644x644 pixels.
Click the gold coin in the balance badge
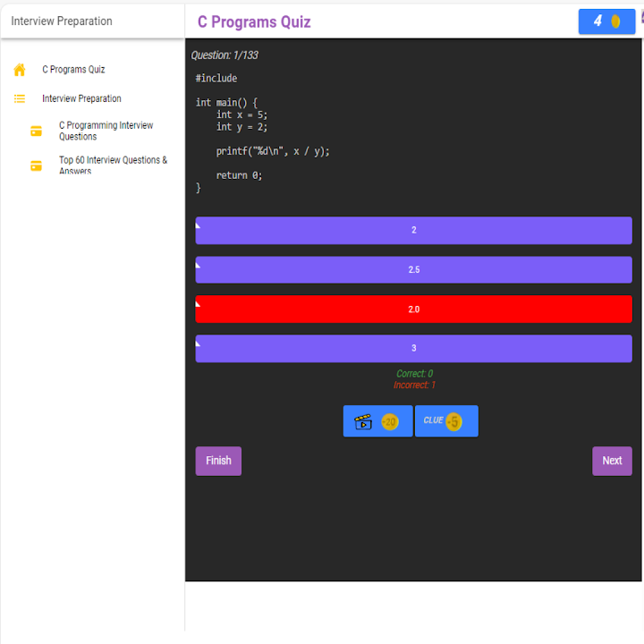coord(616,21)
